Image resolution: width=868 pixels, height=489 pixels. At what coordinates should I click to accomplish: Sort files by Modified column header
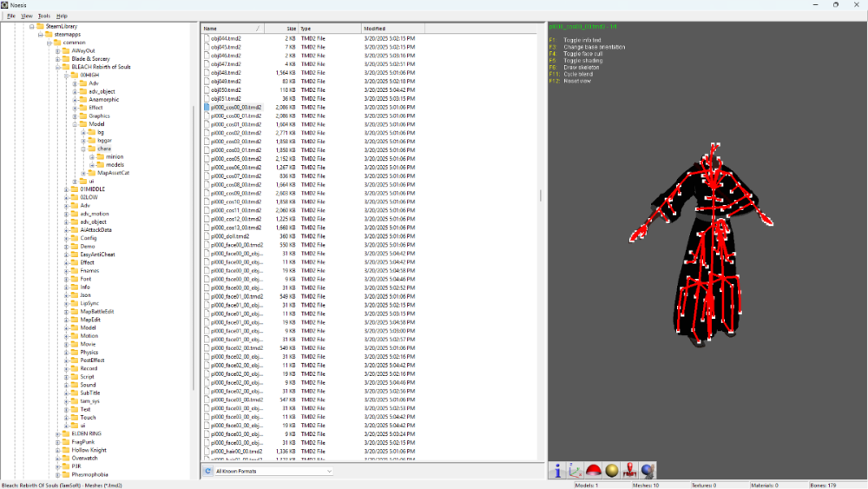399,29
